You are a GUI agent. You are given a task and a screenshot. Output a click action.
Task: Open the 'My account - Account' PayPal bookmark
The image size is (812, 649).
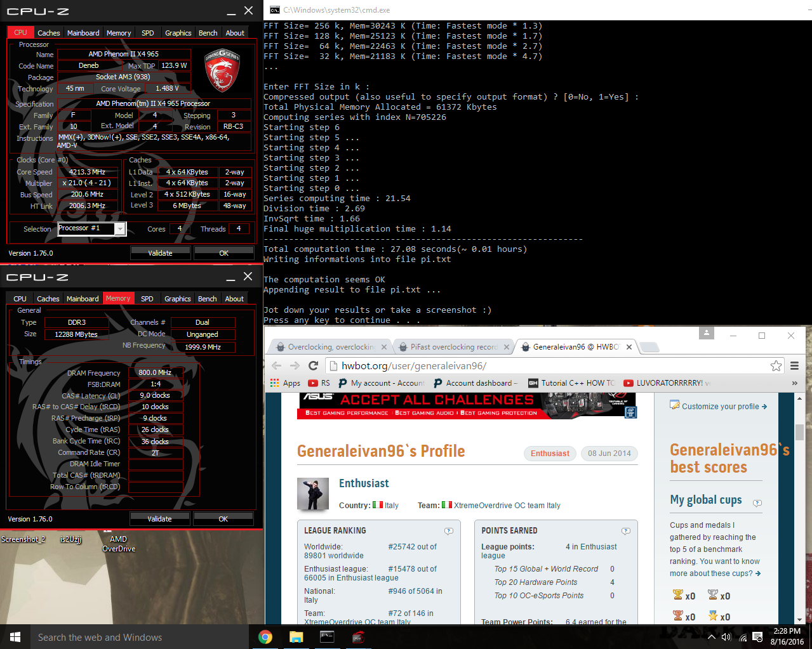pyautogui.click(x=382, y=383)
